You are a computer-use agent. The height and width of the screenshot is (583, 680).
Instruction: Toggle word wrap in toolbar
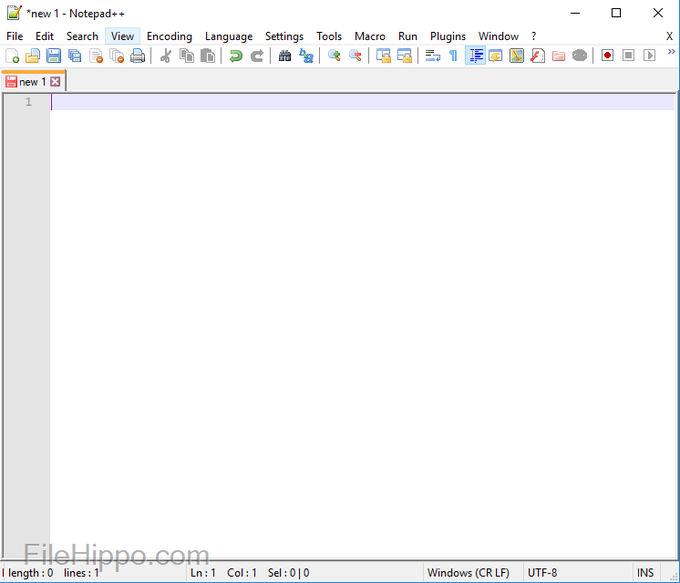[x=432, y=56]
